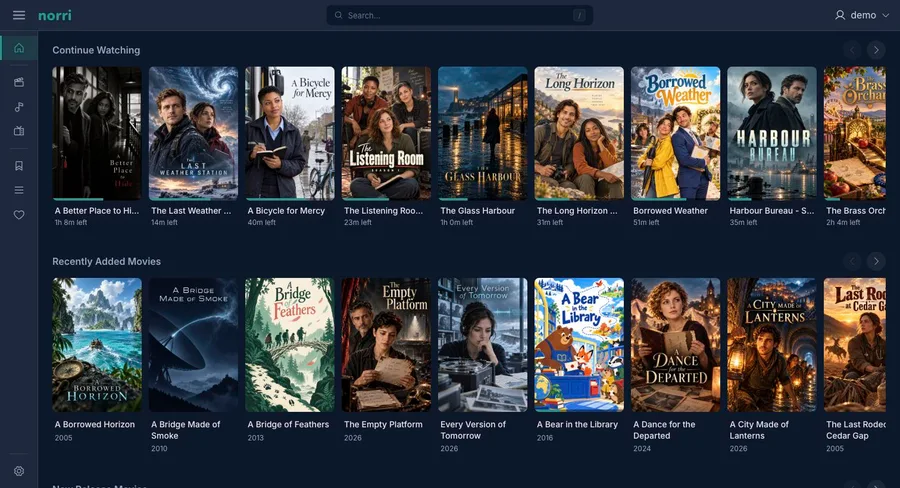
Task: Resume The Listening Room poster
Action: 386,133
